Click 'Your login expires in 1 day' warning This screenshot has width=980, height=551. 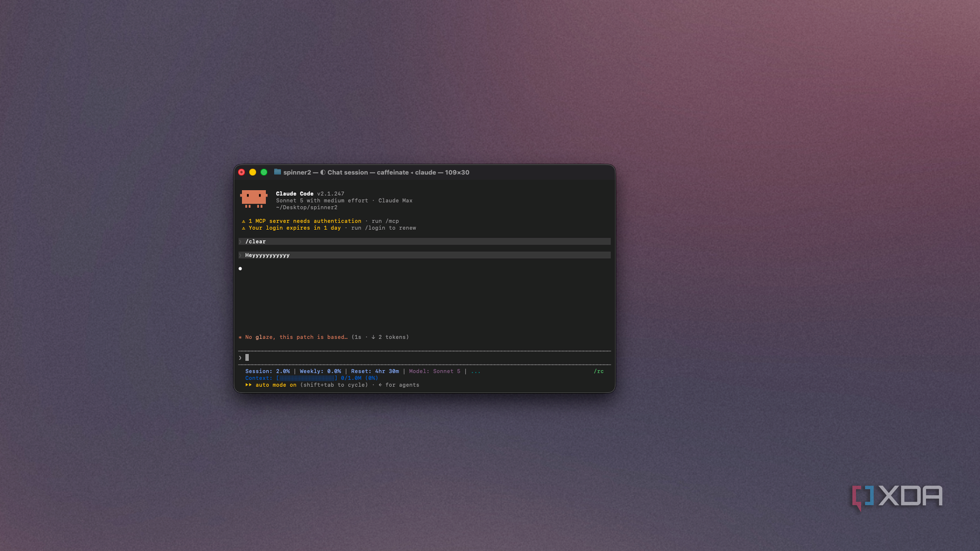[x=295, y=228]
